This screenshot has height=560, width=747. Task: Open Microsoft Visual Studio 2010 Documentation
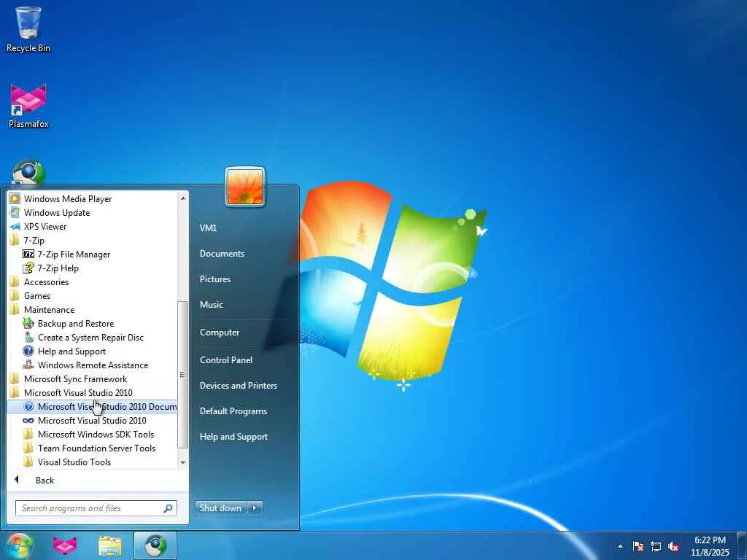point(93,406)
